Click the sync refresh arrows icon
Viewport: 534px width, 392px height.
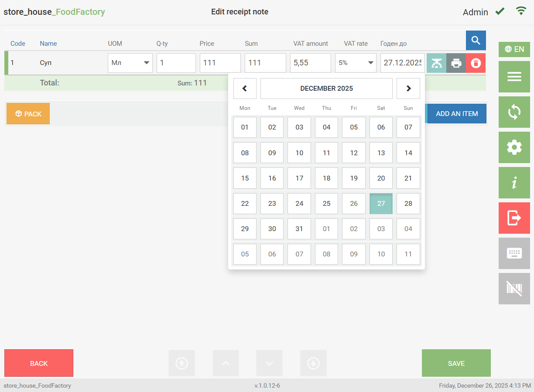click(514, 112)
